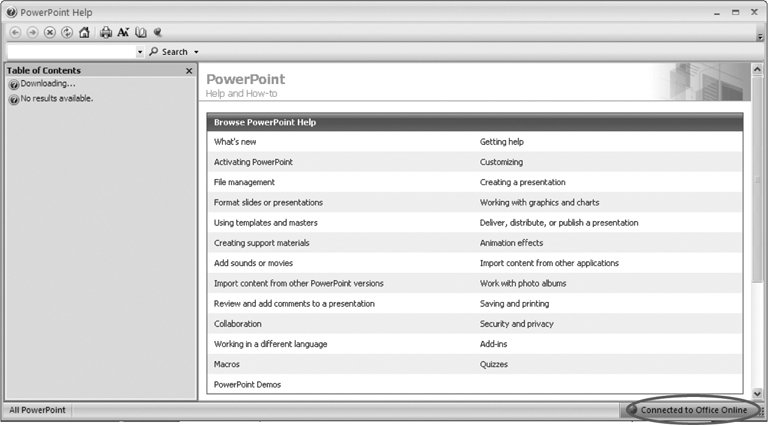
Task: Open Deliver, distribute, or publish topic
Action: click(x=559, y=223)
